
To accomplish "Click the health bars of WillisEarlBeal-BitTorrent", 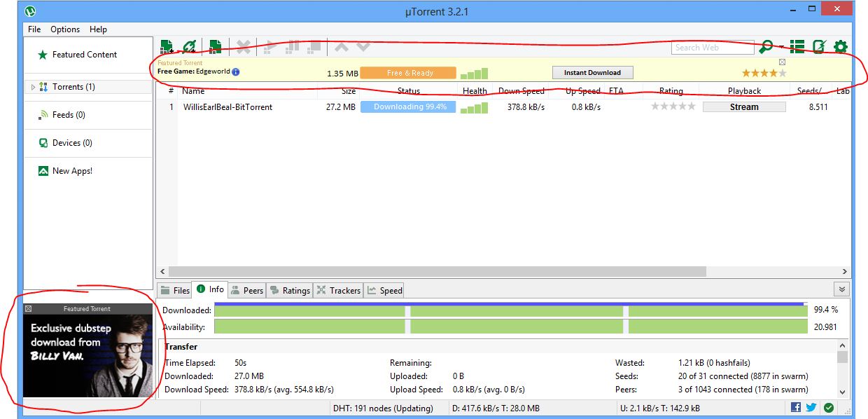I will pos(474,108).
